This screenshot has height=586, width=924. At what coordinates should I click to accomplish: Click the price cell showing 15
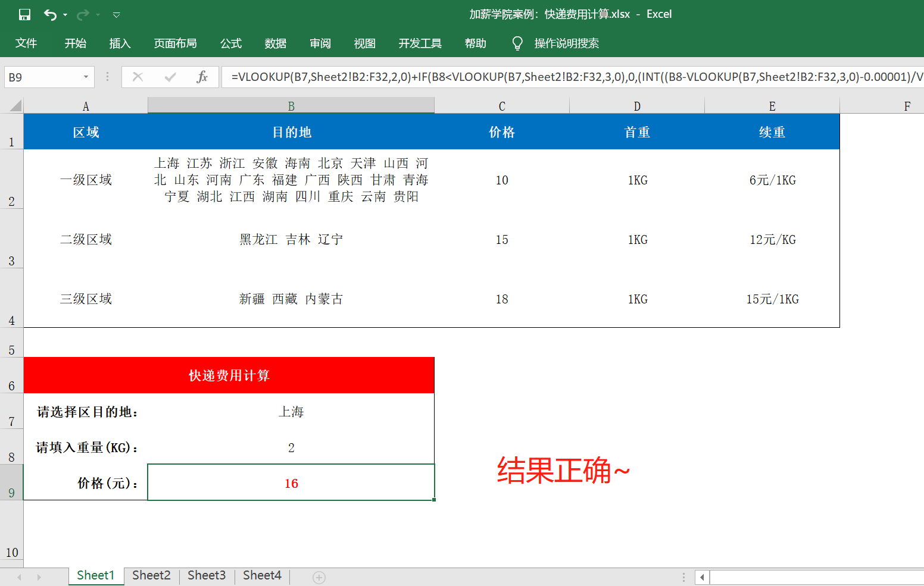coord(502,239)
